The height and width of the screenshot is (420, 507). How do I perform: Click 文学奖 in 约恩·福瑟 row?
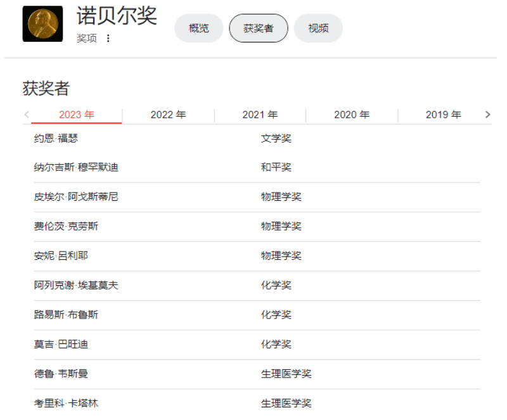[x=276, y=138]
